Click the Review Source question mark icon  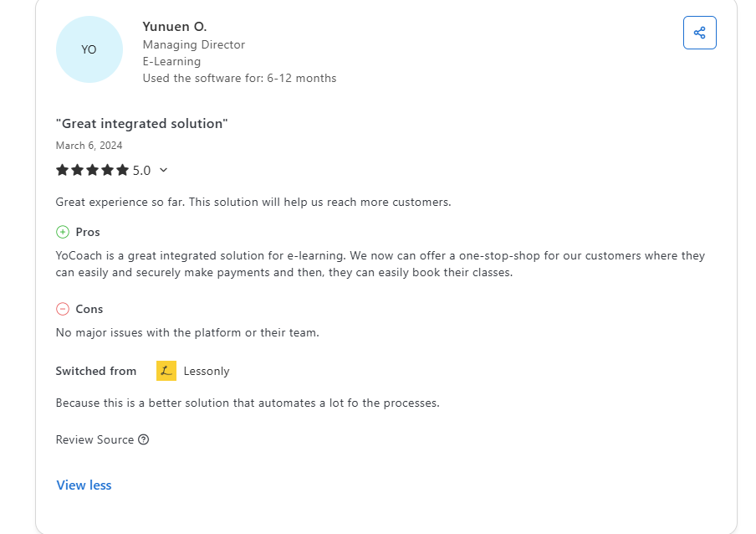(x=144, y=439)
